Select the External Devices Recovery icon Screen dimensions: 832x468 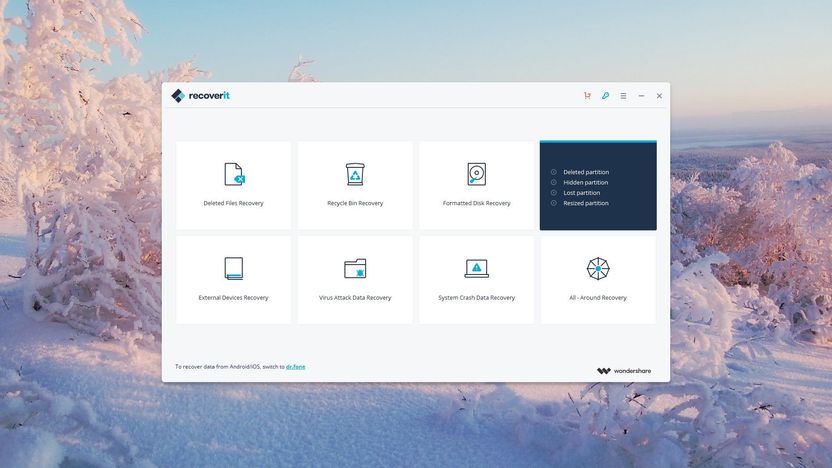coord(233,268)
